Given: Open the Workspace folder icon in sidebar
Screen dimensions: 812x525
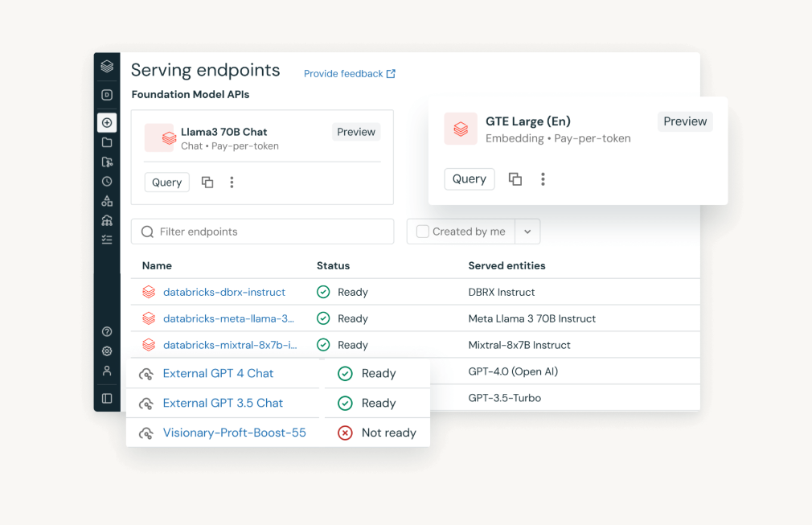Looking at the screenshot, I should (x=107, y=142).
